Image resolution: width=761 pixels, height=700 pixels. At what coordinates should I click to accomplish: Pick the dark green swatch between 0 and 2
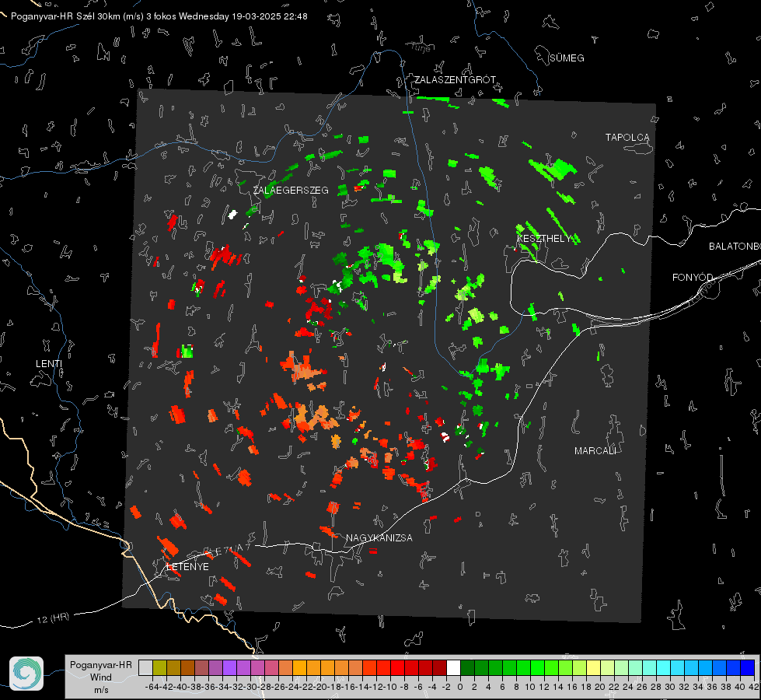coord(467,668)
